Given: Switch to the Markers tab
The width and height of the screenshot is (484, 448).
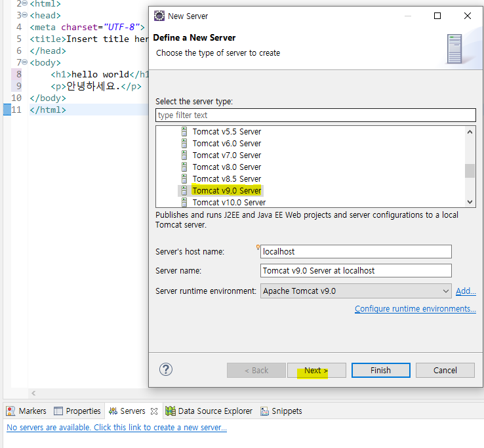Looking at the screenshot, I should pyautogui.click(x=26, y=411).
